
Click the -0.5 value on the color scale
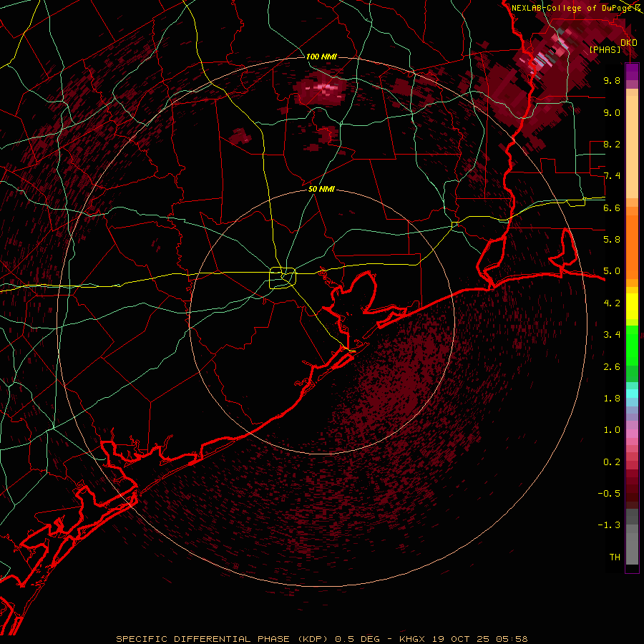(x=609, y=494)
